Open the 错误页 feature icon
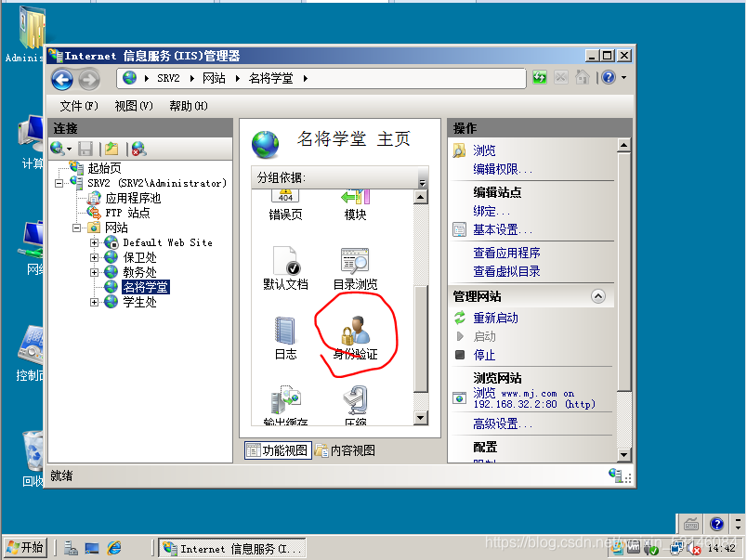Screen dimensions: 747x560 pyautogui.click(x=285, y=205)
